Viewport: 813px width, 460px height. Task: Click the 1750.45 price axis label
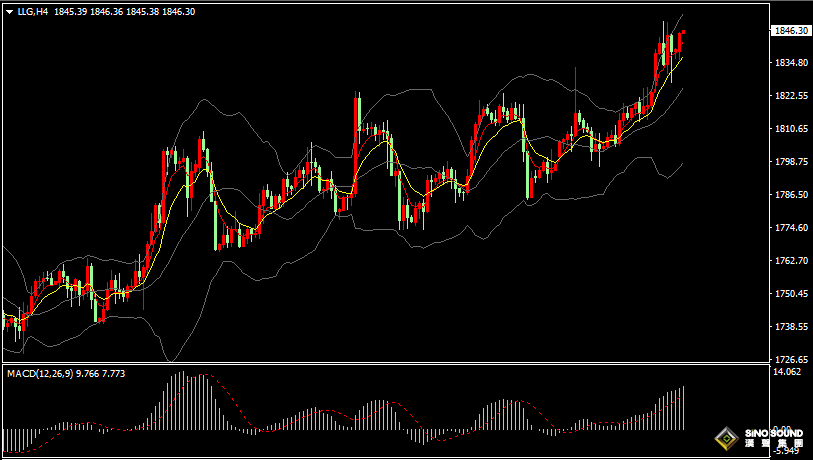(790, 294)
